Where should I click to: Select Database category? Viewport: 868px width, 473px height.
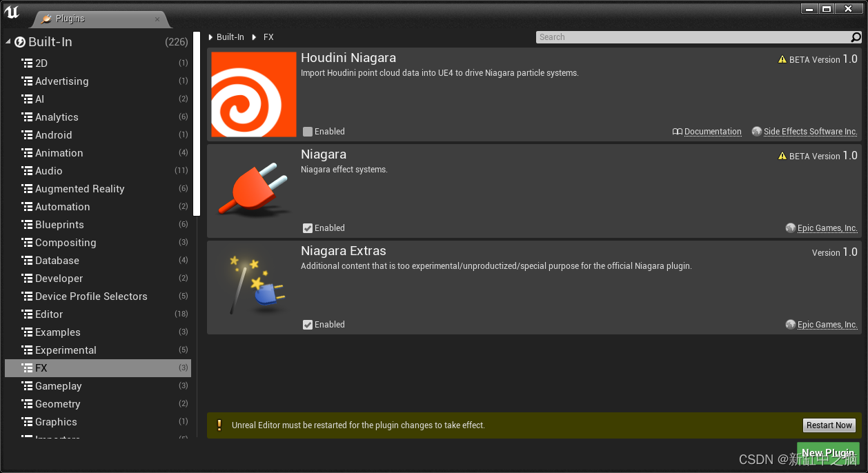[98, 261]
